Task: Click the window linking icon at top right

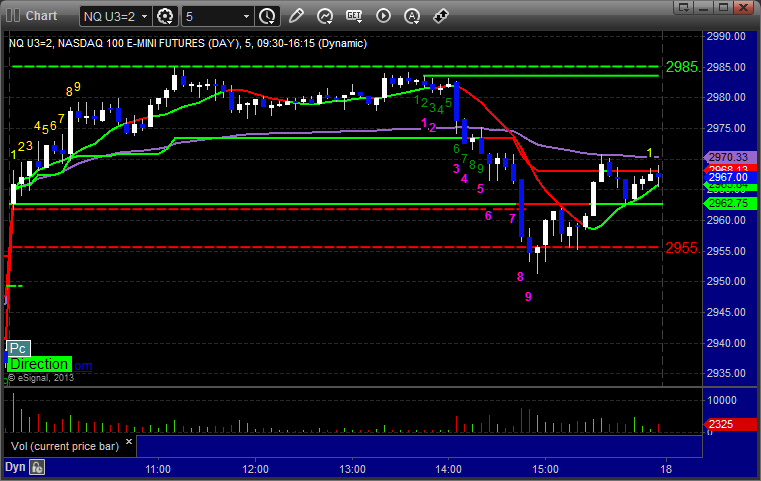Action: (684, 7)
